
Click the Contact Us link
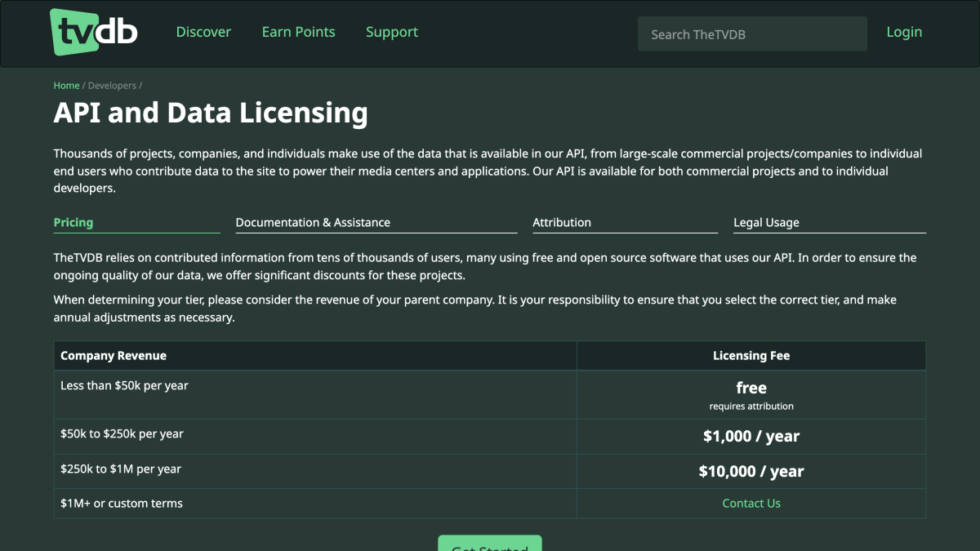(751, 504)
